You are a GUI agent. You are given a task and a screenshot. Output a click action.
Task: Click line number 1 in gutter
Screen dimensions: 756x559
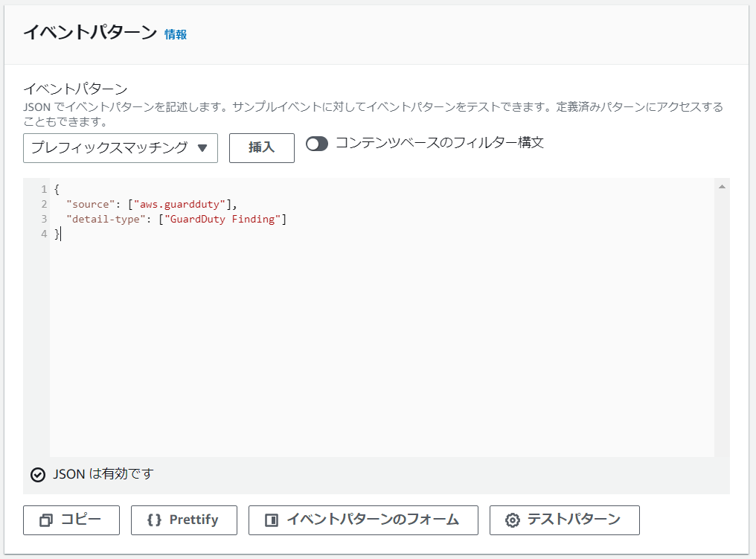tap(44, 189)
